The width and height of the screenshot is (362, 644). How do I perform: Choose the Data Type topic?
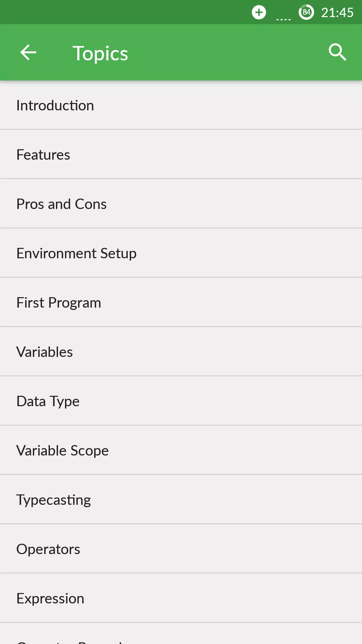(x=181, y=401)
